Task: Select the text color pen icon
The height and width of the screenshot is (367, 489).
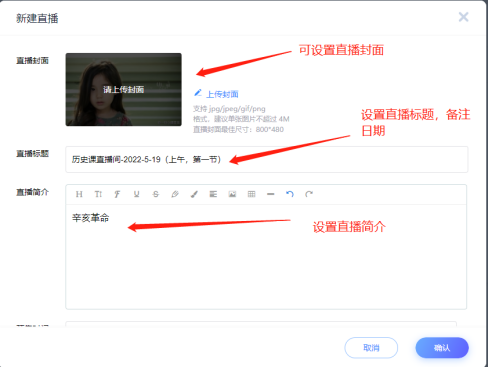Action: 175,194
